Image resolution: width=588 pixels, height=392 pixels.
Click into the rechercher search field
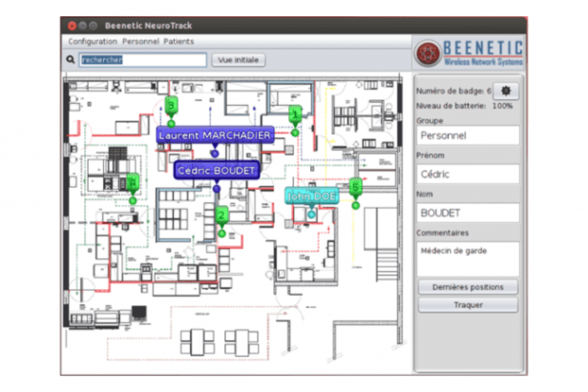[143, 60]
